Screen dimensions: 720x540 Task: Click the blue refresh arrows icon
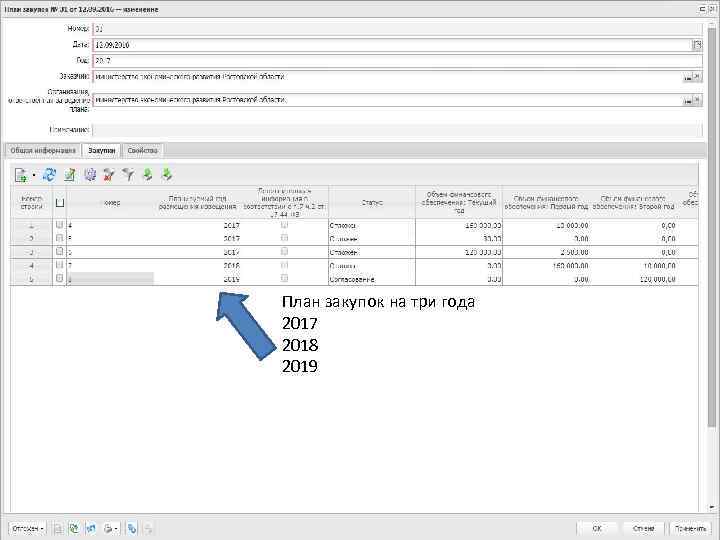tap(49, 174)
